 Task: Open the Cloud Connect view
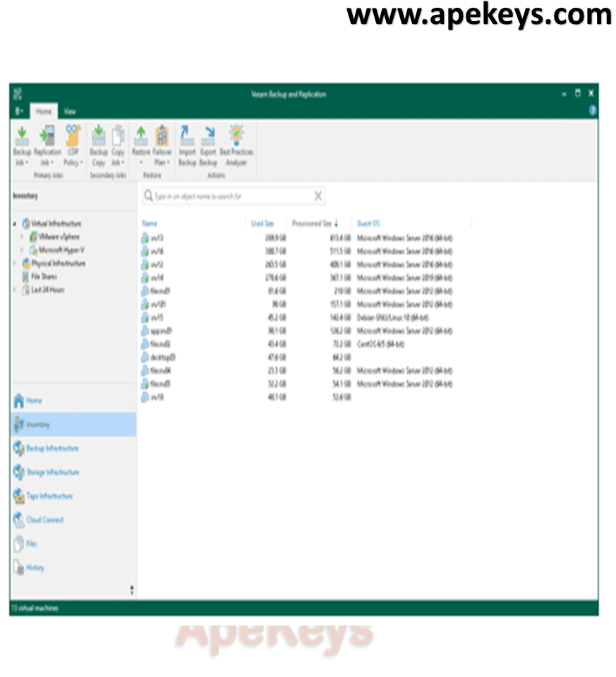(x=73, y=520)
